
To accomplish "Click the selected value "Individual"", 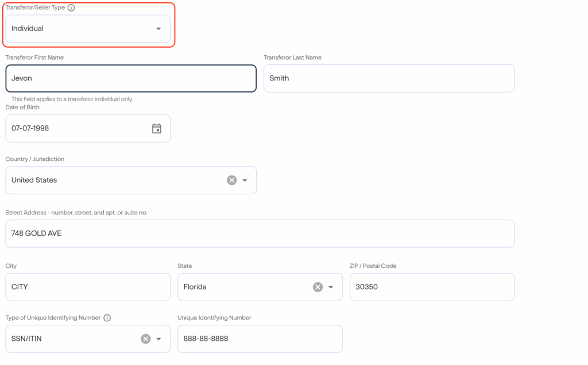I will [28, 29].
